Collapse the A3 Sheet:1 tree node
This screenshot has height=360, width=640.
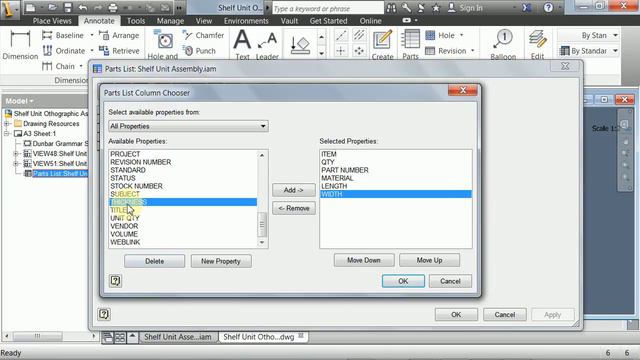7,133
